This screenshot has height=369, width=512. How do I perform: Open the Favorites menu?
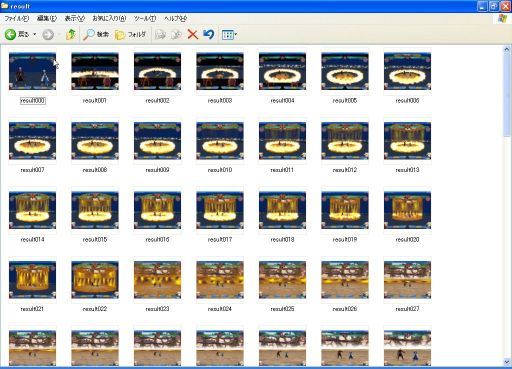(x=109, y=18)
